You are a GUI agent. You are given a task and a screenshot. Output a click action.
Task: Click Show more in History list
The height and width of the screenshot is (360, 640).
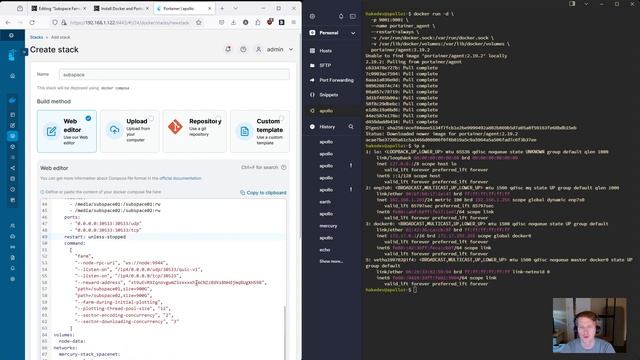point(331,261)
